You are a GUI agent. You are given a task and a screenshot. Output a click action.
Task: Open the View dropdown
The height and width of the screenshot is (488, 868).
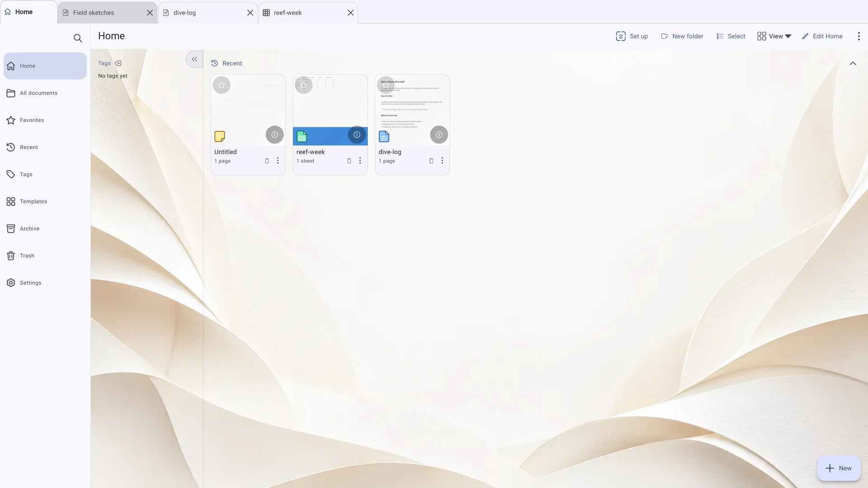[x=774, y=36]
